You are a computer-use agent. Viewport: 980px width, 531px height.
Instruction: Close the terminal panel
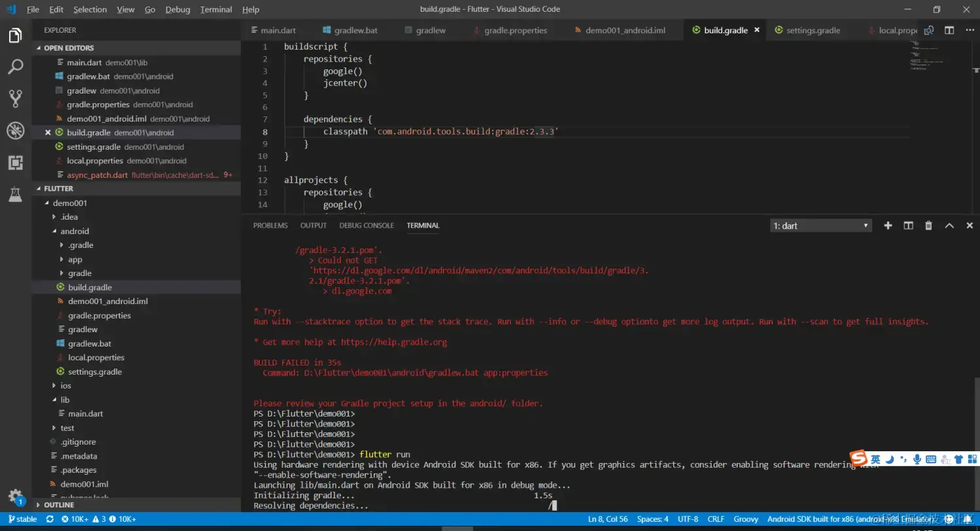(970, 226)
